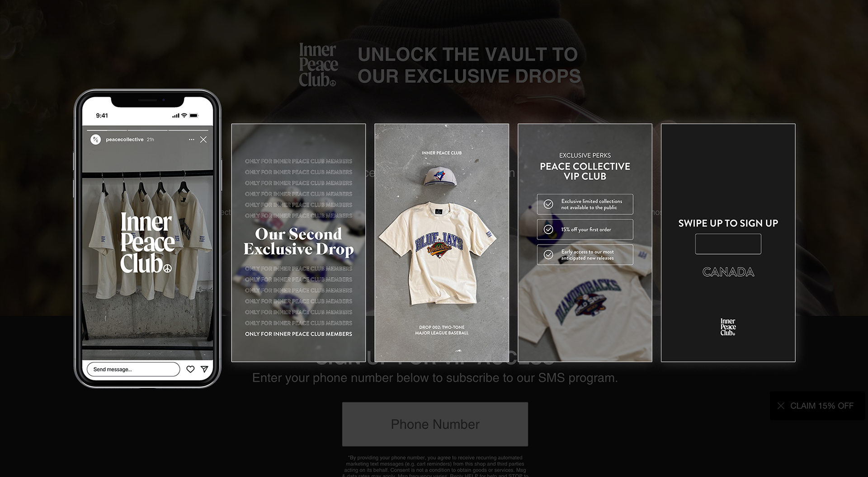Screen dimensions: 868x477
Task: Check the early access perk checkmark
Action: point(548,255)
